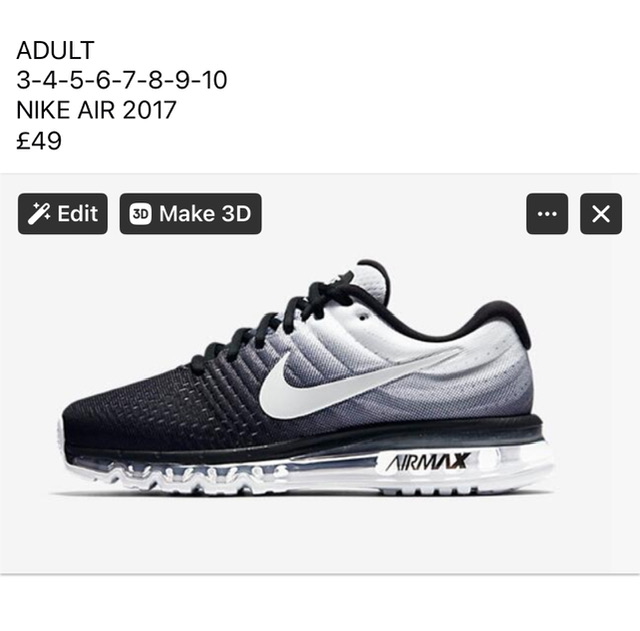Click the white tongue of the sneaker
This screenshot has height=631, width=640.
[x=369, y=284]
